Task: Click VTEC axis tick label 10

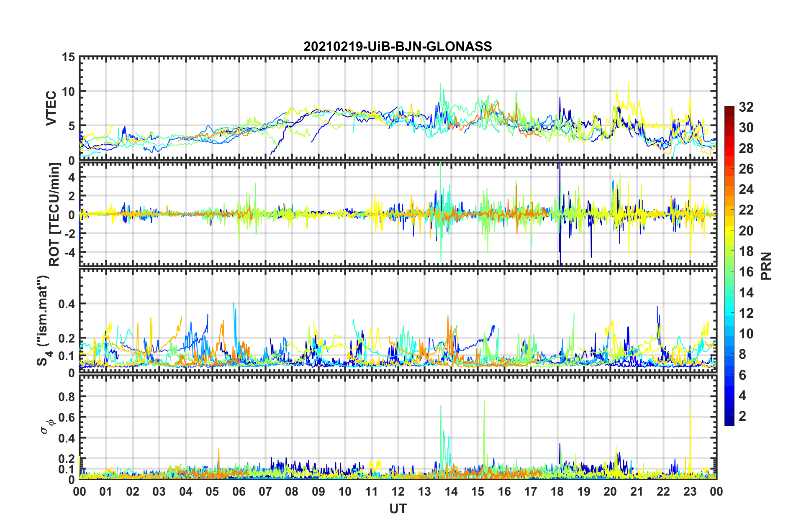Action: pyautogui.click(x=68, y=91)
